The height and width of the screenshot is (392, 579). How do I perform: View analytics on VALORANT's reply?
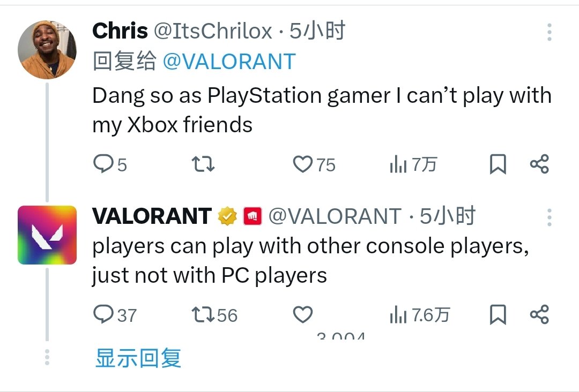pos(398,315)
